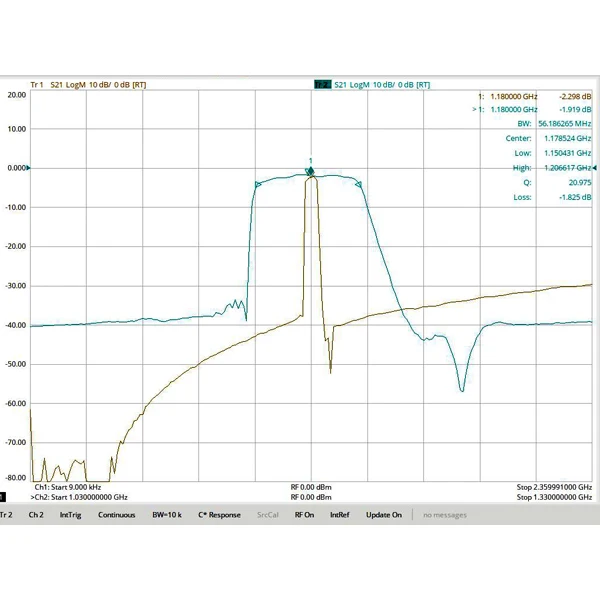Click IntRef status entry
600x600 pixels.
coord(340,515)
